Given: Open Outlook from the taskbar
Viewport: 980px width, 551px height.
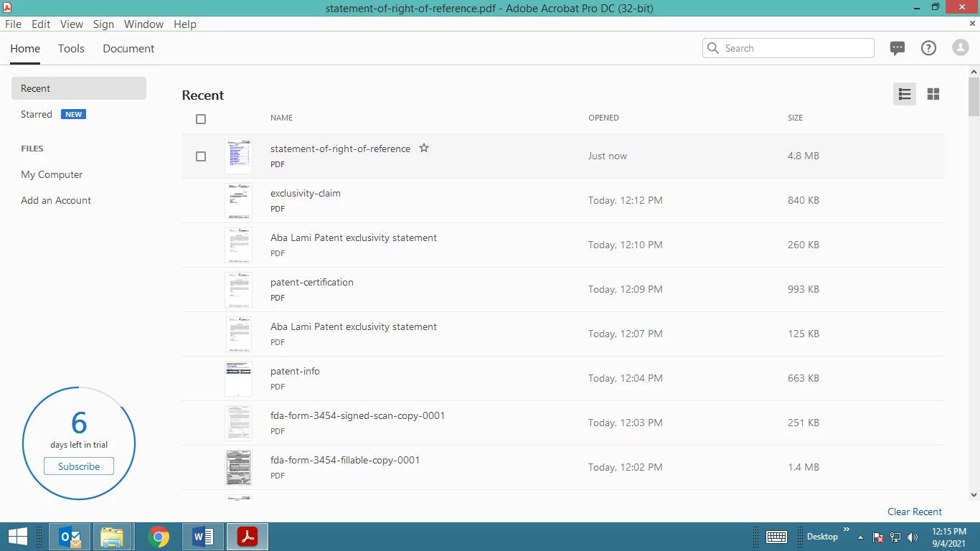Looking at the screenshot, I should click(x=70, y=537).
